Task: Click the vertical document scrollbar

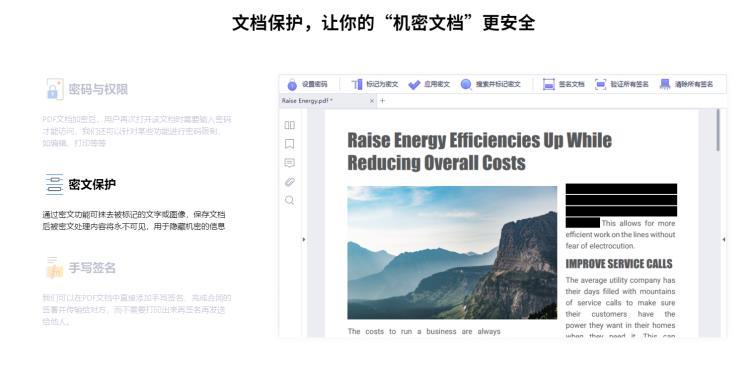Action: pyautogui.click(x=718, y=130)
